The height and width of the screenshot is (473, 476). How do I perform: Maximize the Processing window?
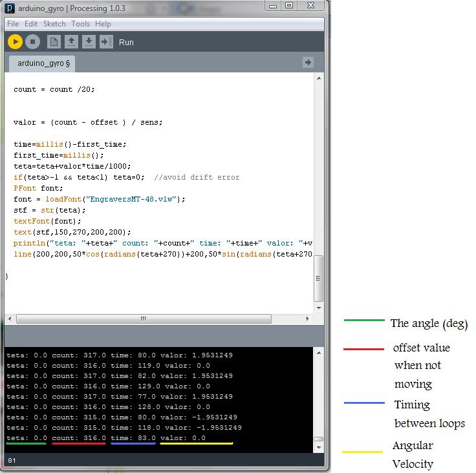[x=289, y=5]
